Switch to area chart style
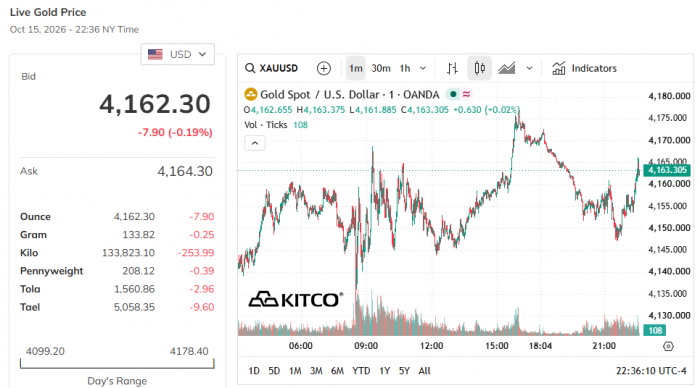Viewport: 700px width, 388px height. (x=507, y=68)
